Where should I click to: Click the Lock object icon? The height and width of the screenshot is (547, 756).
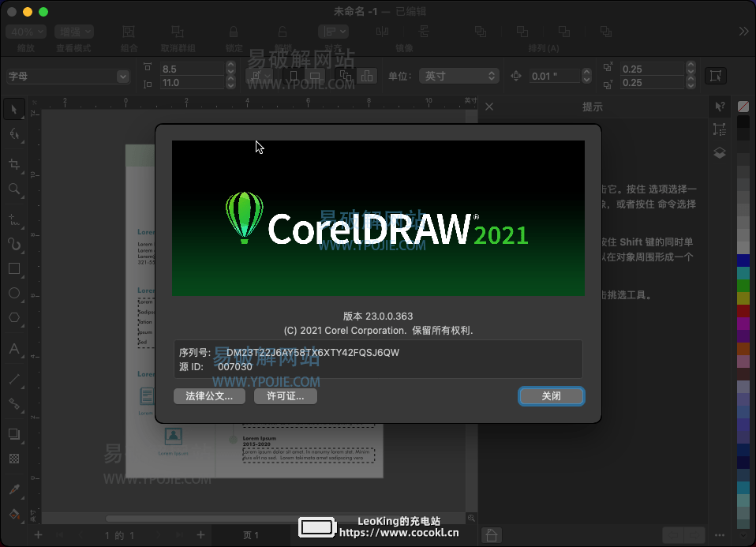pos(234,32)
